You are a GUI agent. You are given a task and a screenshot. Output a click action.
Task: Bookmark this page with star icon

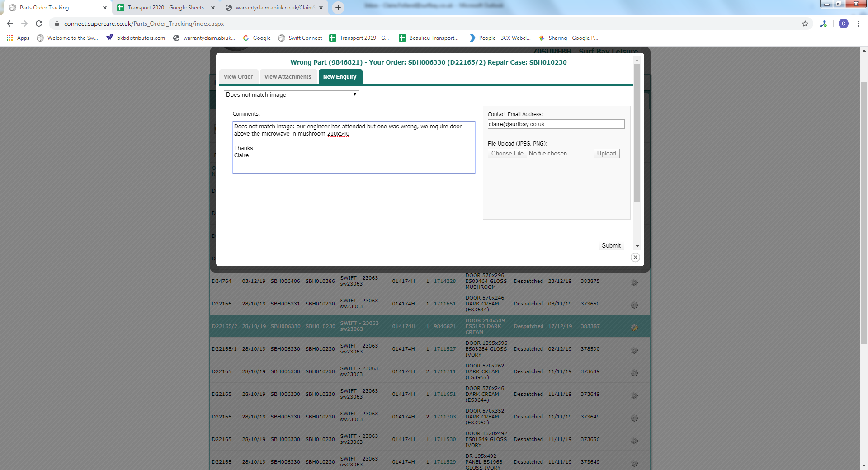click(x=805, y=23)
